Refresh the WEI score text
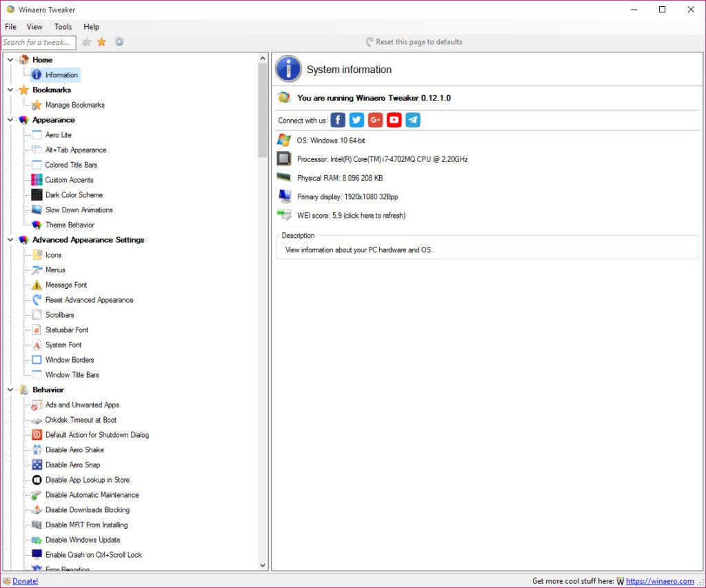Viewport: 706px width, 588px height. click(x=351, y=216)
